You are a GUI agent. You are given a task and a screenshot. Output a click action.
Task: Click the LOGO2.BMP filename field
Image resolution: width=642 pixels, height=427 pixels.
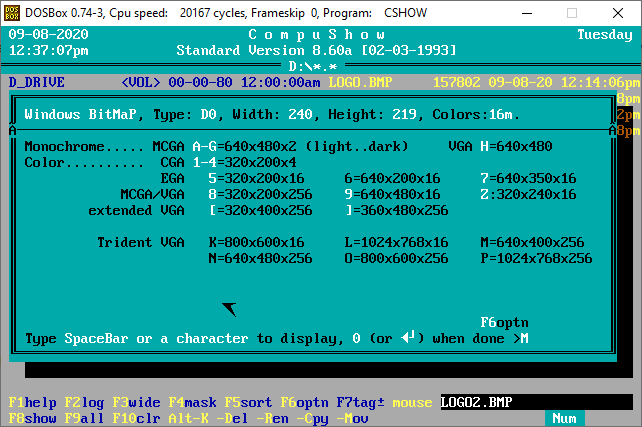[477, 403]
